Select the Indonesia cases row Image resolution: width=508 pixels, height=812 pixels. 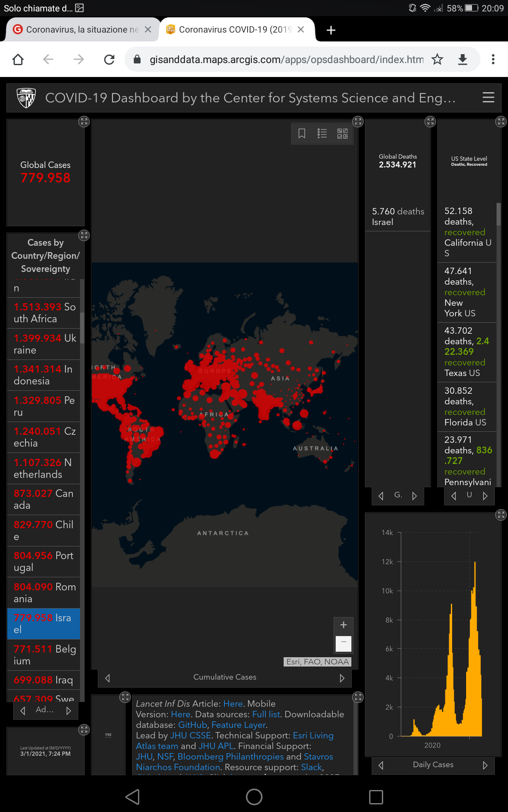click(44, 375)
